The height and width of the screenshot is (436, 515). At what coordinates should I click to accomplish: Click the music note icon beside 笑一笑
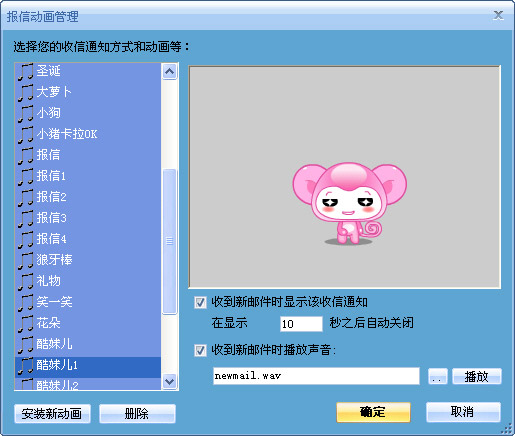pyautogui.click(x=26, y=302)
